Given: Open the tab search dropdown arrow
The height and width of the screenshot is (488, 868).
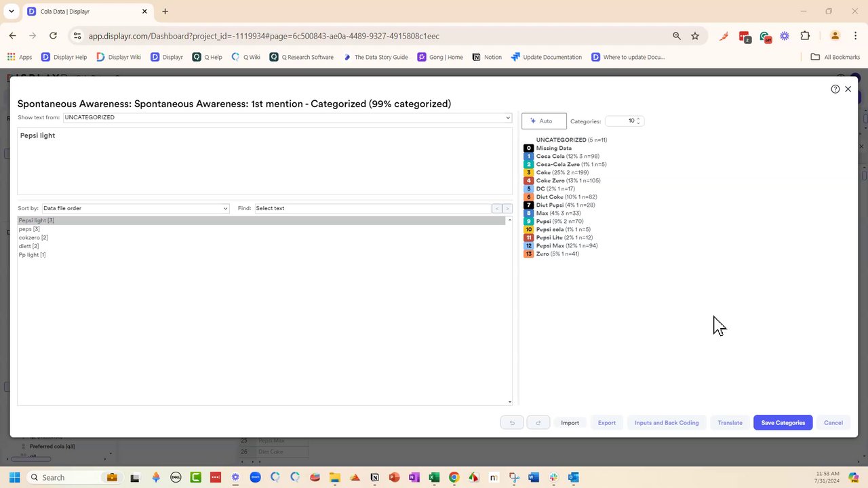Looking at the screenshot, I should pos(12,12).
